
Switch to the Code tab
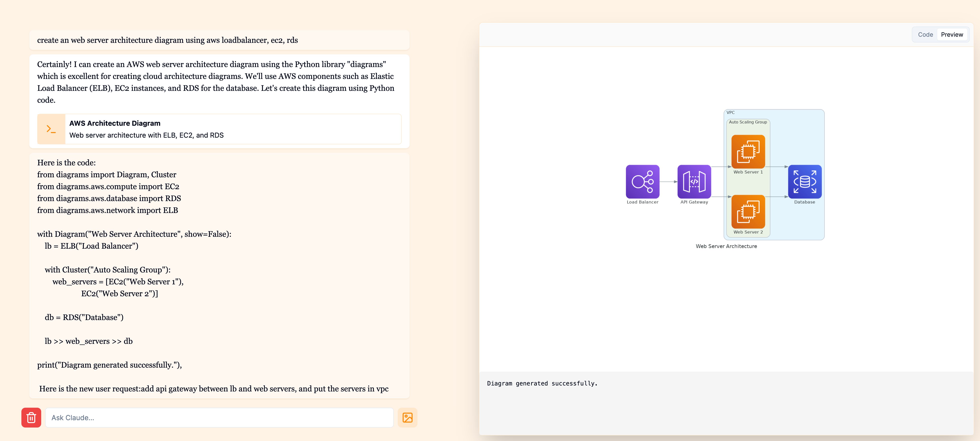coord(925,35)
